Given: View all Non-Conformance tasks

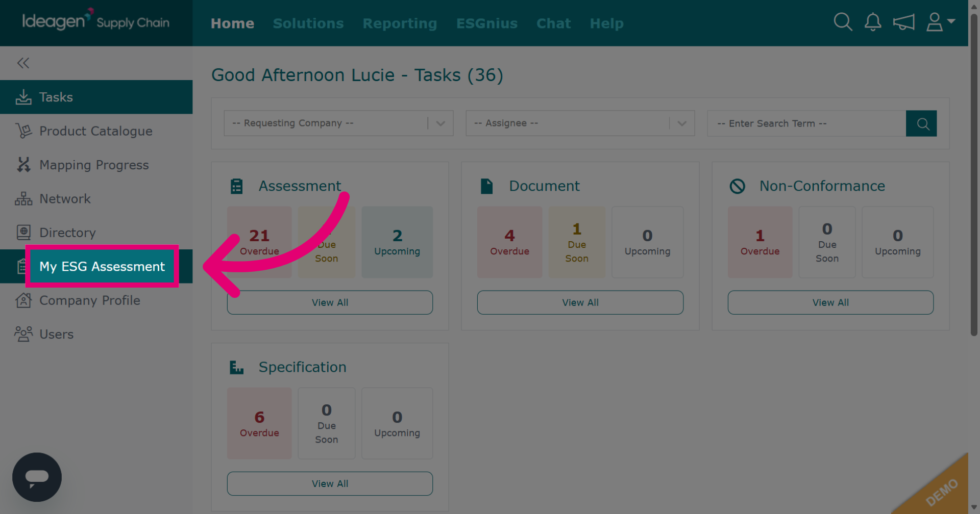Looking at the screenshot, I should tap(830, 302).
